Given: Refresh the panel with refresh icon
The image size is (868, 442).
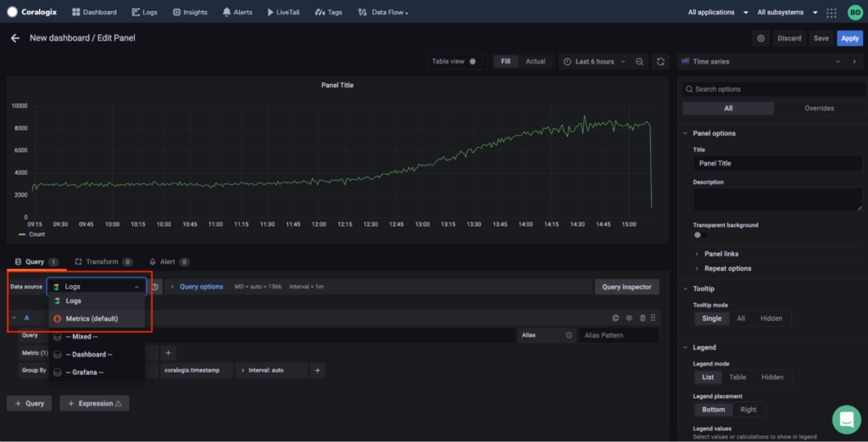Looking at the screenshot, I should [660, 61].
